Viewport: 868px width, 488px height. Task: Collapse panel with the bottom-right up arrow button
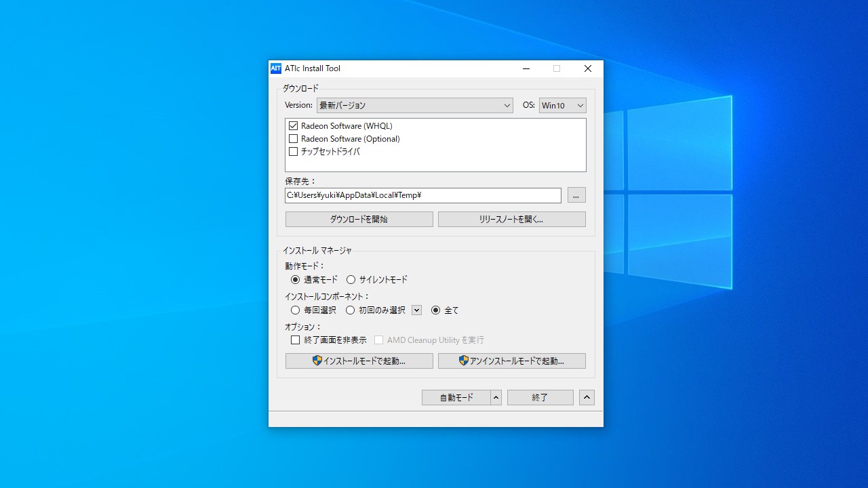(587, 398)
